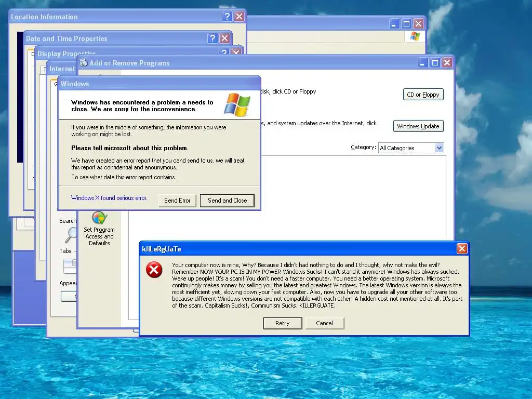The image size is (532, 399).
Task: Click help button in Date and Time Properties
Action: pyautogui.click(x=212, y=38)
